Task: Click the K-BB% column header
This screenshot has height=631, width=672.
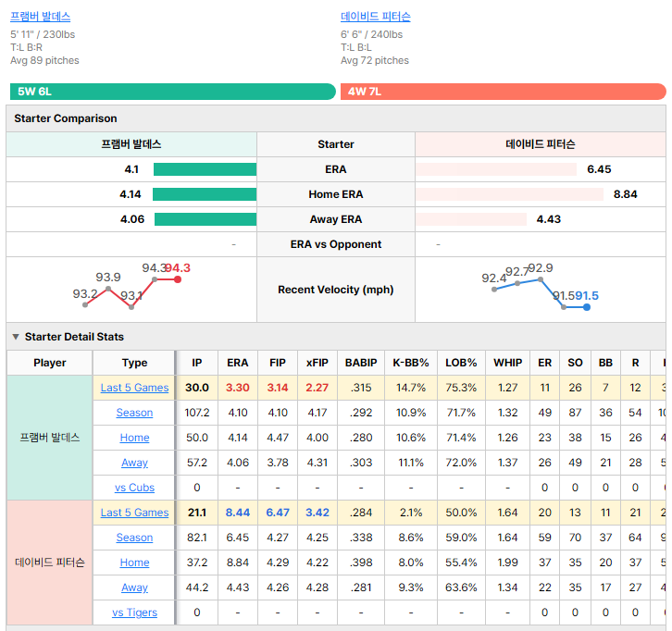Action: coord(411,363)
